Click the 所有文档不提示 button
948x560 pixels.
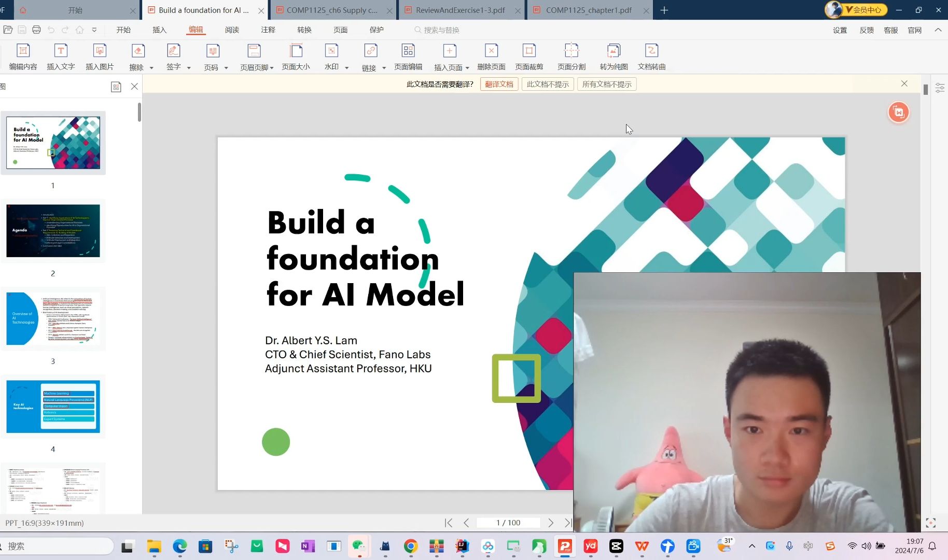coord(607,84)
